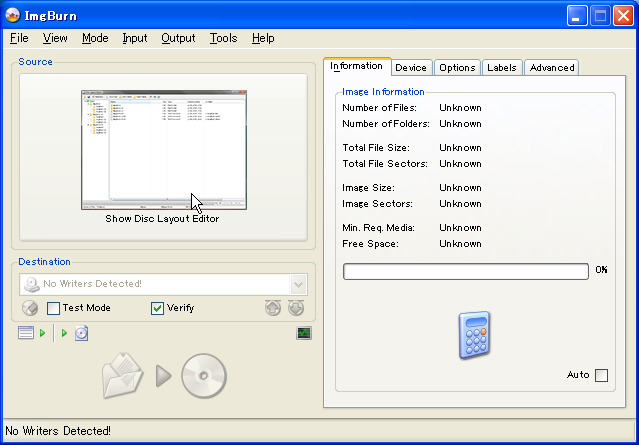
Task: Open the Output menu
Action: click(178, 38)
